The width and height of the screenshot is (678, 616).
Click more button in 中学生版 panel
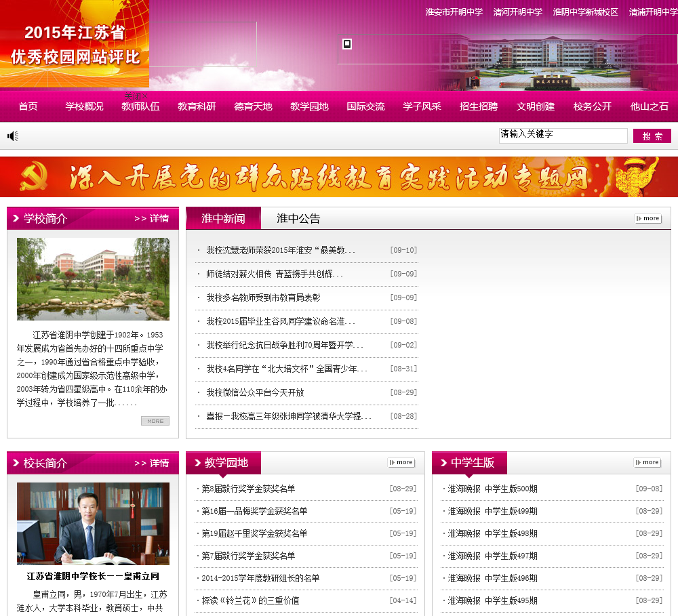[647, 462]
